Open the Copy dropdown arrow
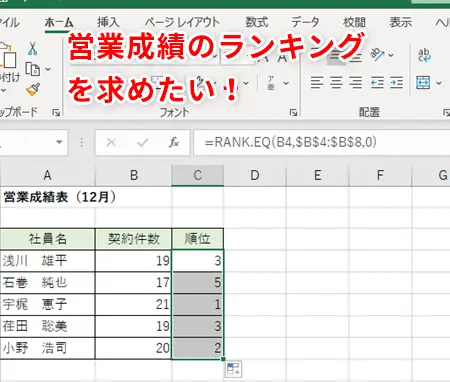 click(x=48, y=69)
